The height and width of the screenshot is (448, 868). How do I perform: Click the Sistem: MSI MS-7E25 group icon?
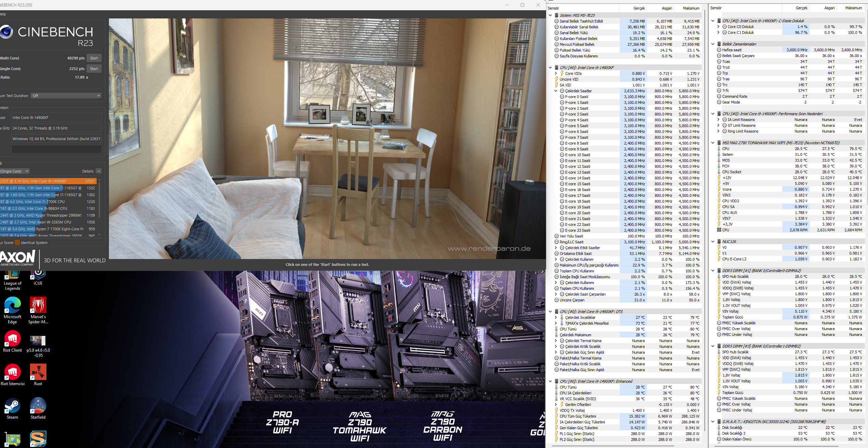click(x=557, y=15)
